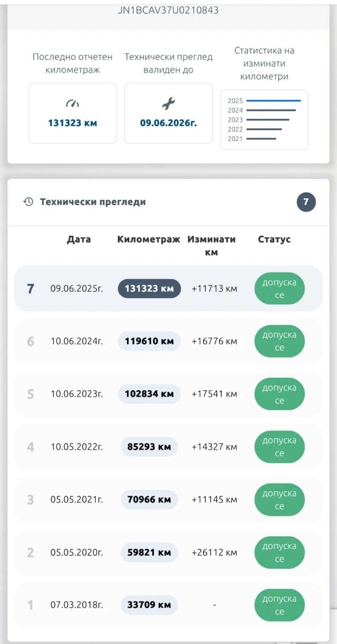Click the 119610 км mileage badge
This screenshot has width=337, height=644.
[149, 341]
